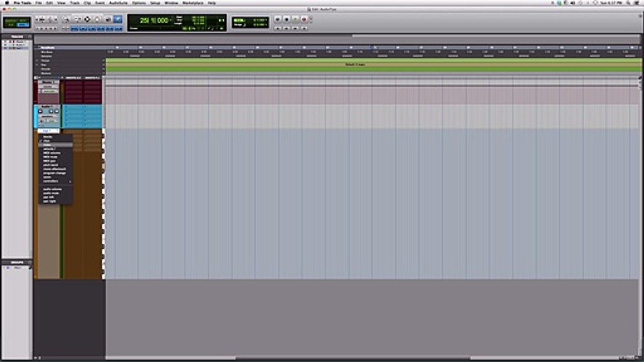The width and height of the screenshot is (644, 362).
Task: Choose 'velocity' in the track view popup
Action: (x=55, y=149)
